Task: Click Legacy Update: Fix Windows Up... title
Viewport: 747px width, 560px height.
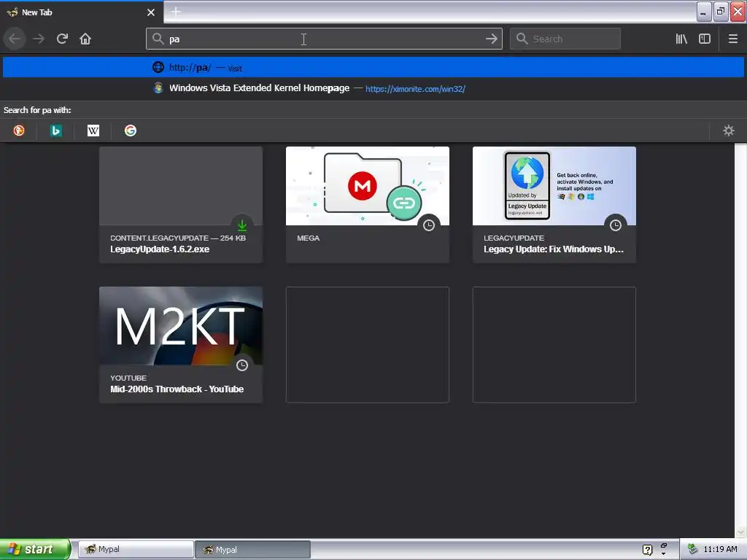Action: [x=554, y=249]
